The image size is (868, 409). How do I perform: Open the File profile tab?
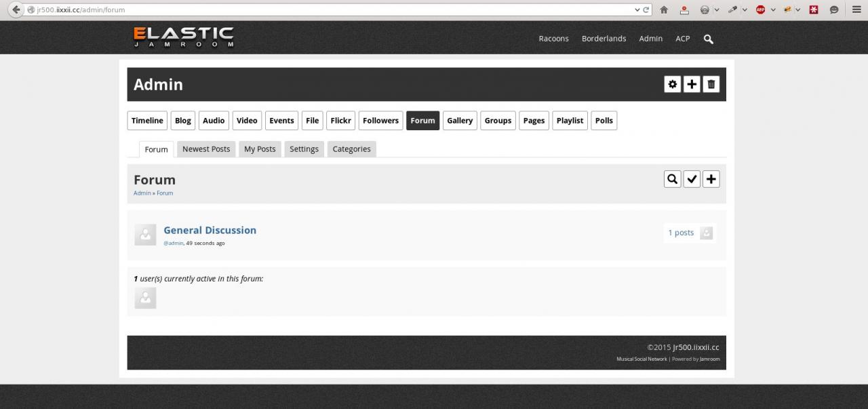[312, 121]
